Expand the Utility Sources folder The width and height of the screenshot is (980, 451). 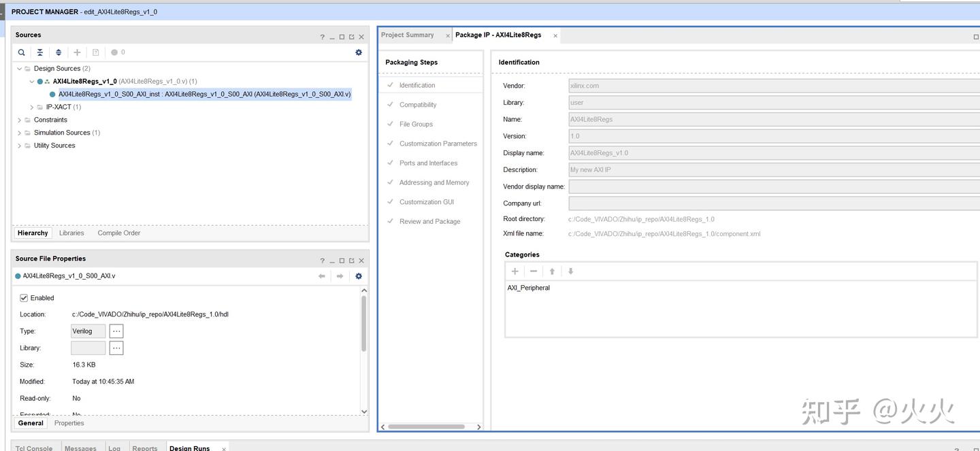(x=19, y=146)
